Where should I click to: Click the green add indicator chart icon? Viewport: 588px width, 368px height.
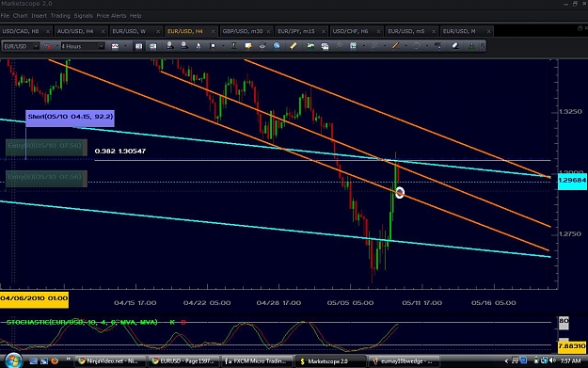(x=310, y=46)
